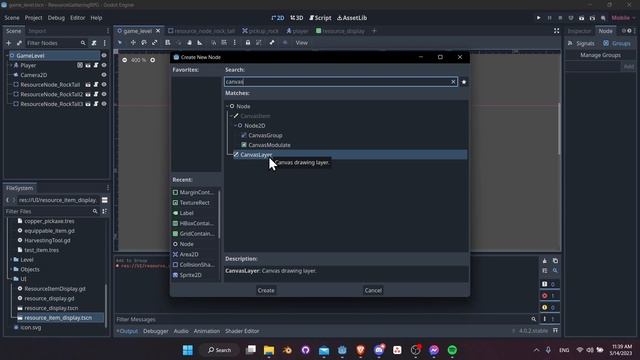Expand the Objects folder in FileSystem
Viewport: 640px width, 360px height.
tap(11, 269)
